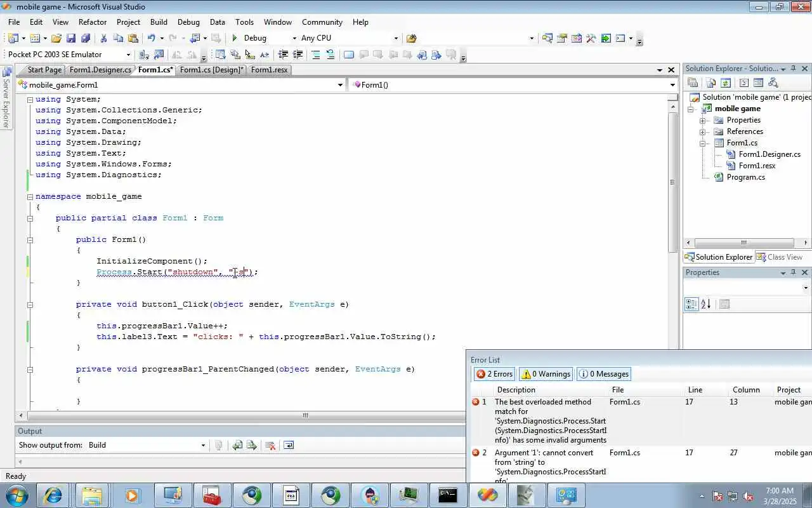
Task: Toggle auto-hide pin on Properties panel
Action: (x=793, y=272)
